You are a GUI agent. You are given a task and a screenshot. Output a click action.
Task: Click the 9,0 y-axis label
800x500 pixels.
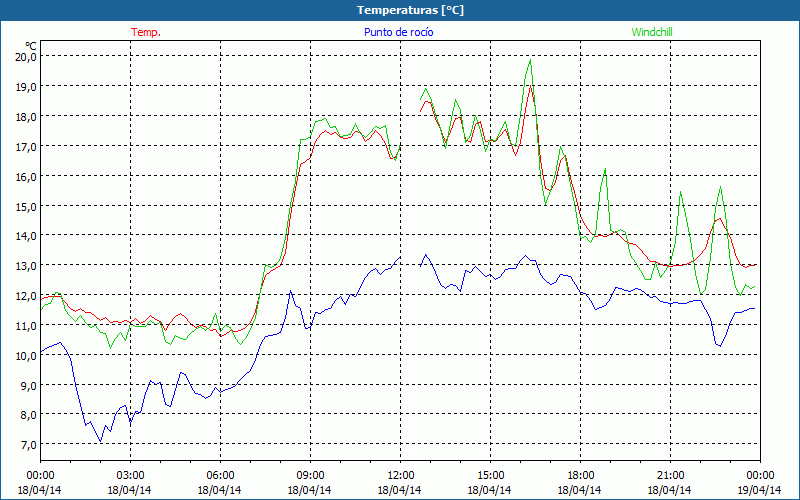29,385
